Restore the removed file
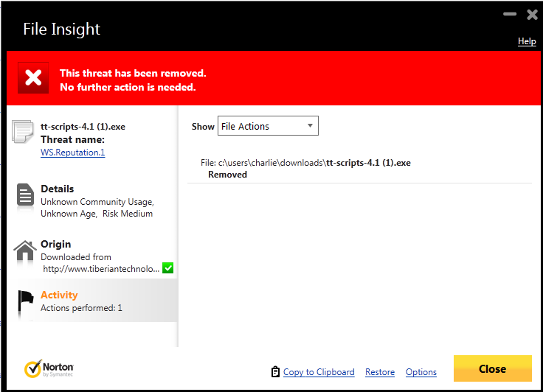Screen dimensions: 543x392 (380, 372)
